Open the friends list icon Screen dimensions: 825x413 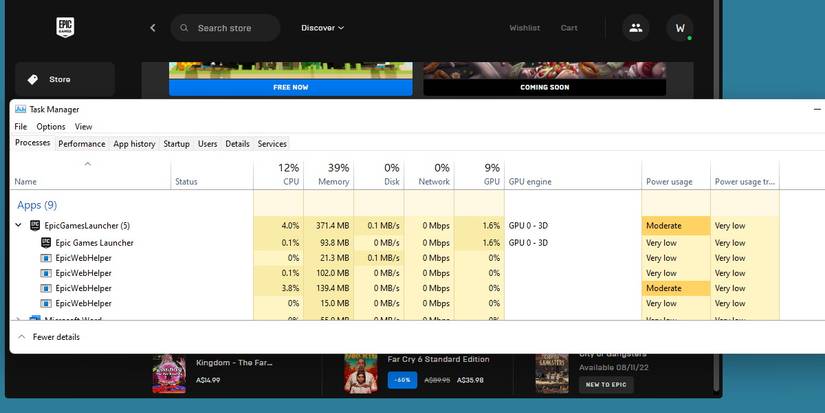[636, 28]
